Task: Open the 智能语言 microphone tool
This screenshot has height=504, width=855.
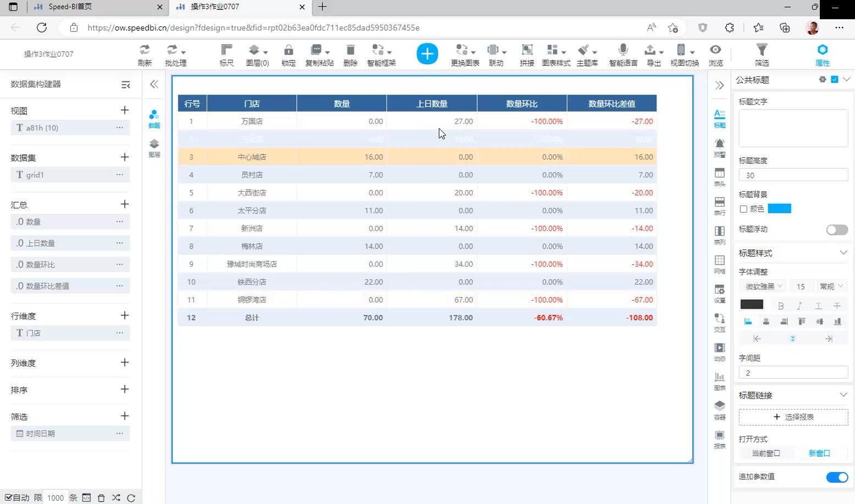Action: pos(622,51)
